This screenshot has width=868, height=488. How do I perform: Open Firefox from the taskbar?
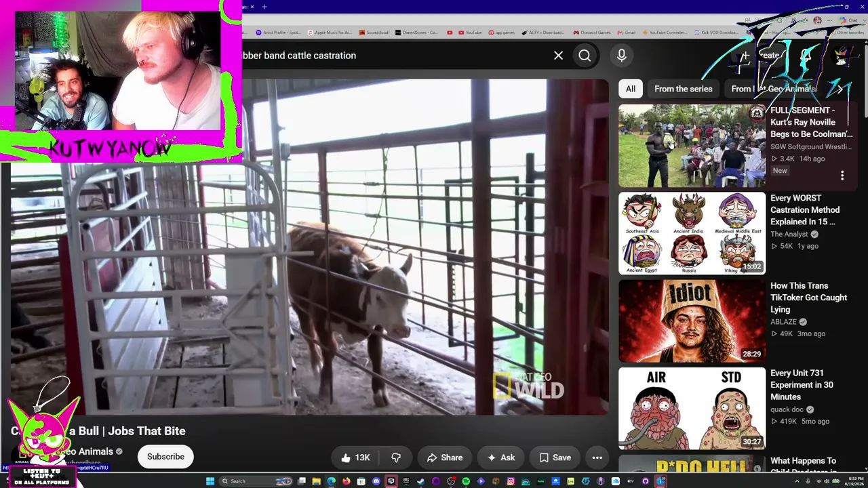(347, 481)
